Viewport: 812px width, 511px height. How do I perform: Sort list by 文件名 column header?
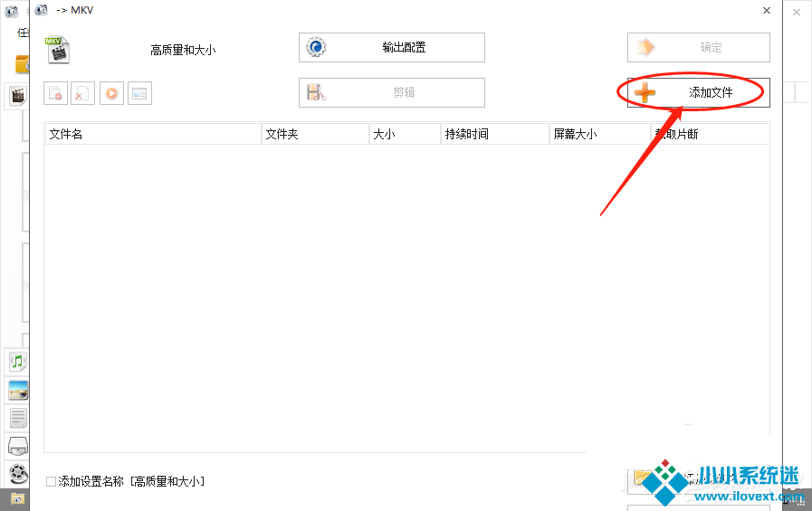pyautogui.click(x=152, y=134)
